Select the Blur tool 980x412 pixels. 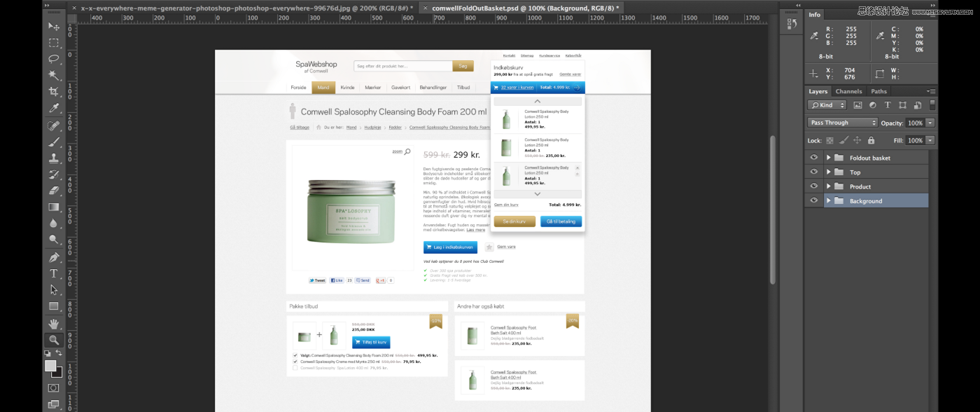(x=54, y=223)
